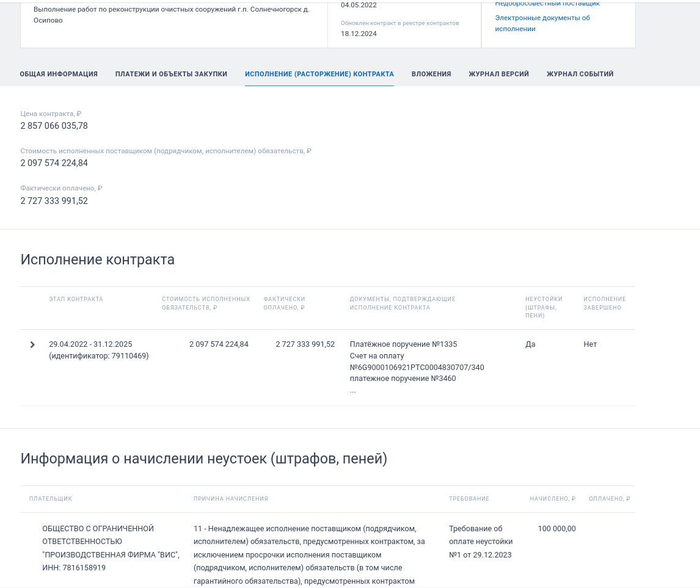Click the Этап контракта column header

(x=76, y=299)
